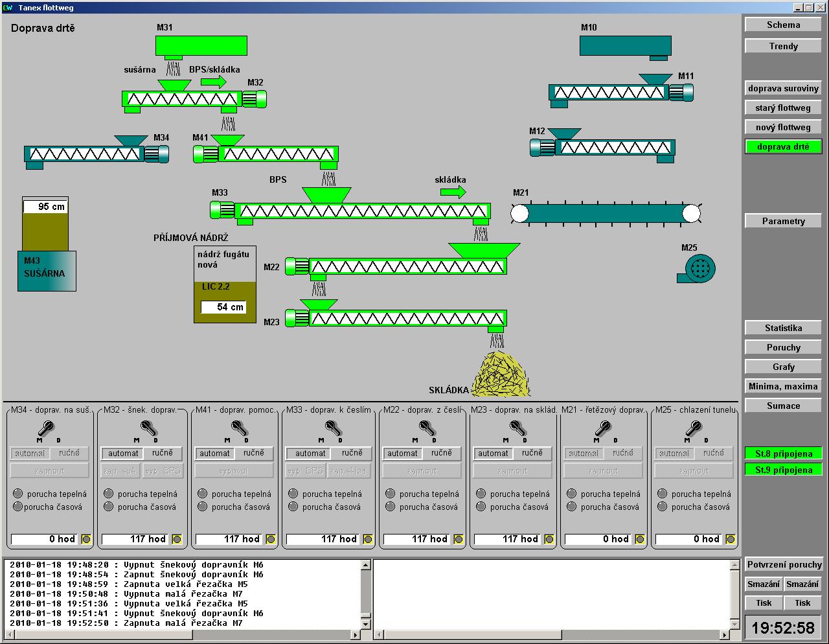Click the LIC 2.2 level value field
This screenshot has width=829, height=644.
(223, 307)
